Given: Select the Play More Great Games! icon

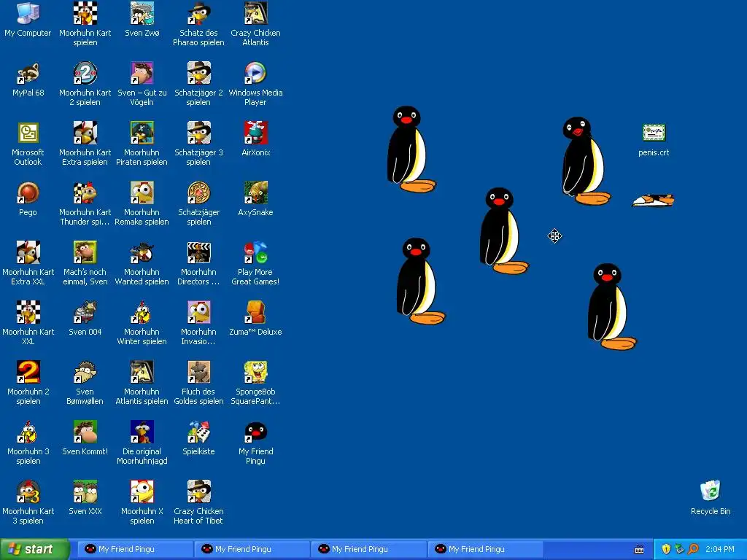Looking at the screenshot, I should [256, 252].
